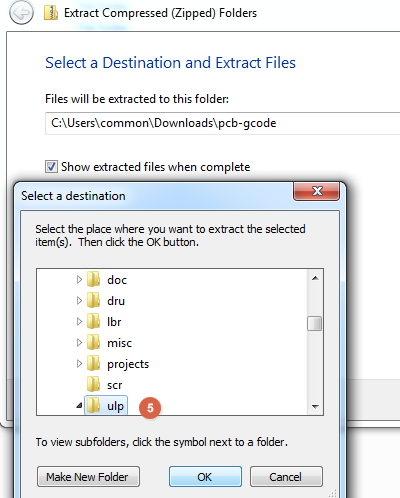
Task: Click the OK button
Action: [x=205, y=477]
